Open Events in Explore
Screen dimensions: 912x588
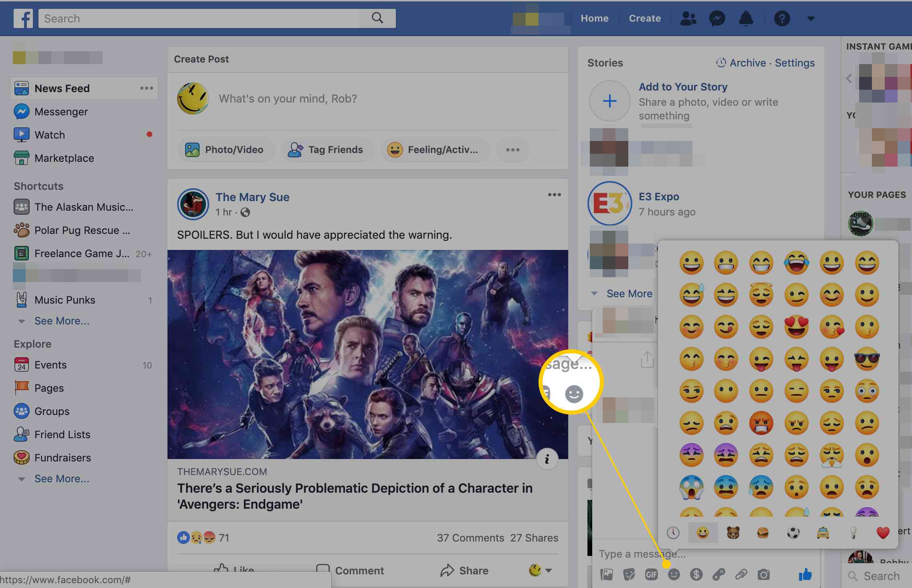pos(50,364)
